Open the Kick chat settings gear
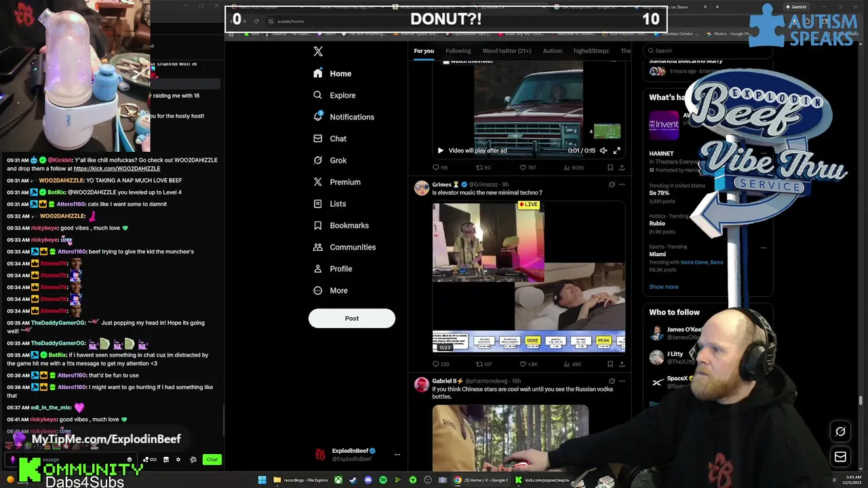868x488 pixels. (178, 460)
